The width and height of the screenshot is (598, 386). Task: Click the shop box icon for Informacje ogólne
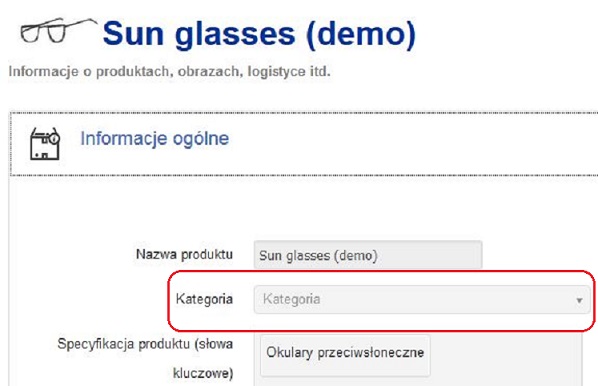click(45, 143)
